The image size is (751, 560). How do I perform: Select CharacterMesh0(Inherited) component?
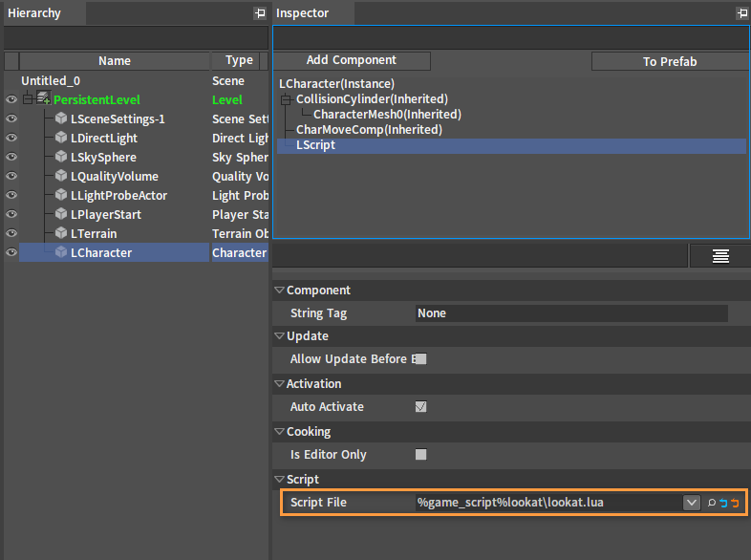(x=387, y=115)
